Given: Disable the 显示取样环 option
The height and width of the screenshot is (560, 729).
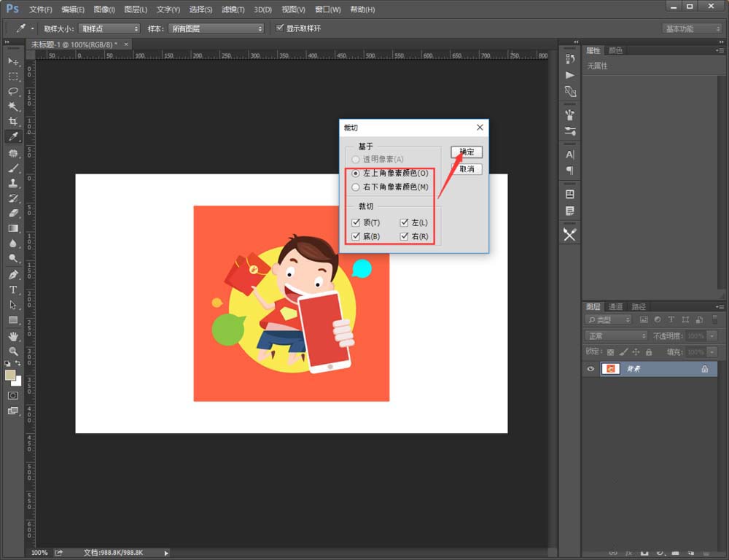Looking at the screenshot, I should (279, 28).
